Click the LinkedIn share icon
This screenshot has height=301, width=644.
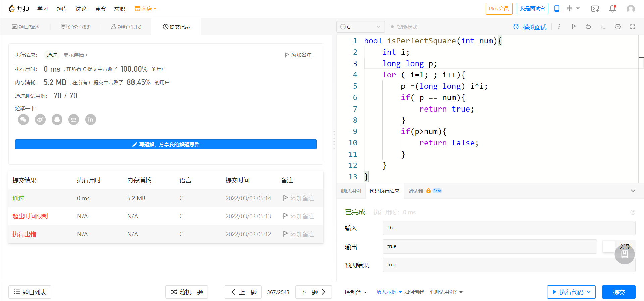(91, 119)
